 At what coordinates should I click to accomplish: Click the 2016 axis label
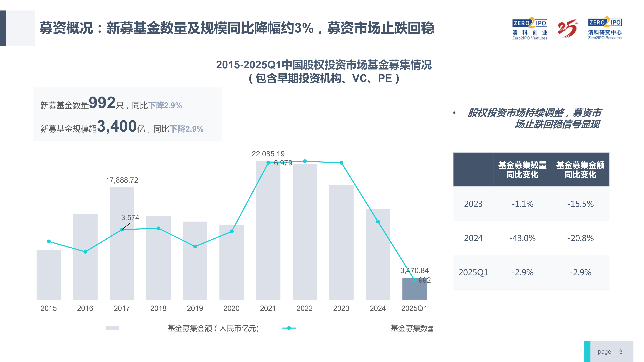click(85, 308)
